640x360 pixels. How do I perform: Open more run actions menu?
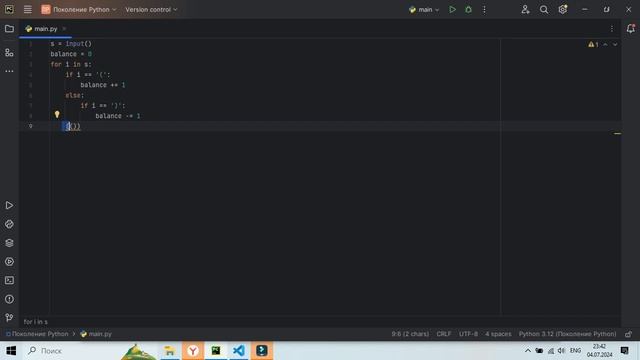pos(484,9)
